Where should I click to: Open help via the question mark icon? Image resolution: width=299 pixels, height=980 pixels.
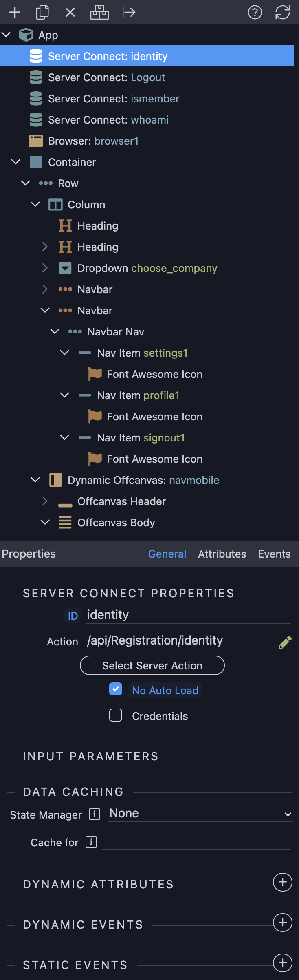point(255,13)
